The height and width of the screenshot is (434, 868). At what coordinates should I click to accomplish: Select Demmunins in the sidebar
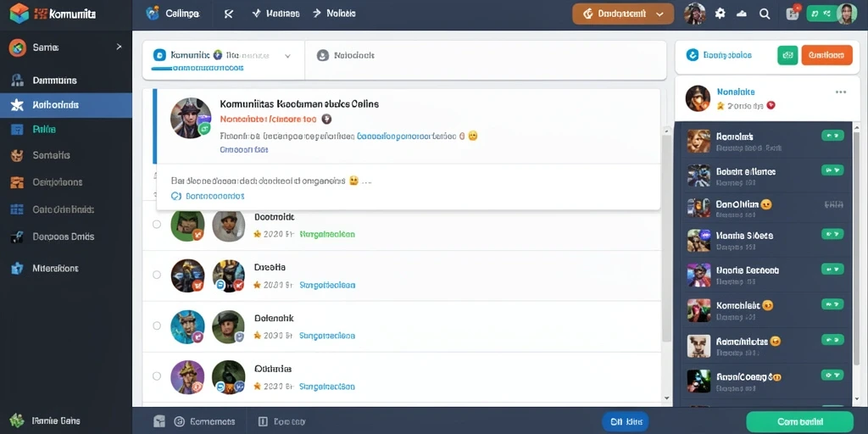pyautogui.click(x=55, y=81)
